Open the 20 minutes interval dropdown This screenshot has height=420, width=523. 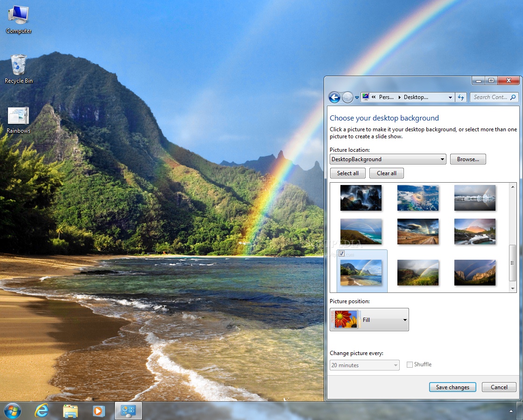(365, 365)
